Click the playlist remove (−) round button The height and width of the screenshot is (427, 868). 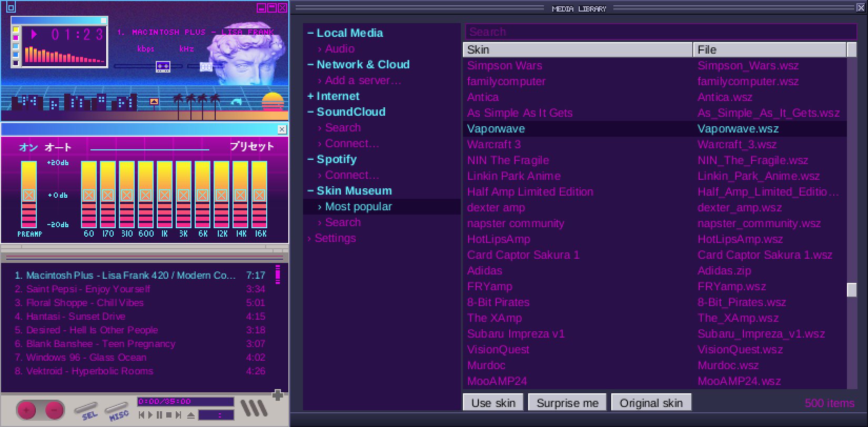coord(54,410)
